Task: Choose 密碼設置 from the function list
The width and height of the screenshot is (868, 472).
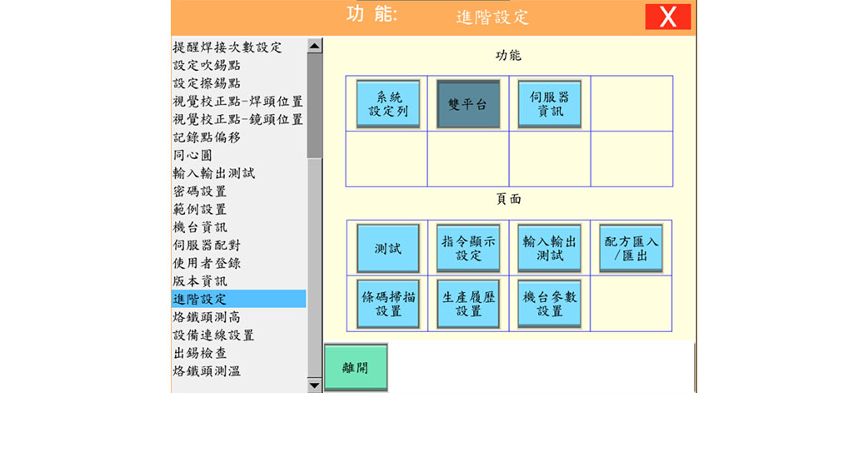Action: (200, 191)
